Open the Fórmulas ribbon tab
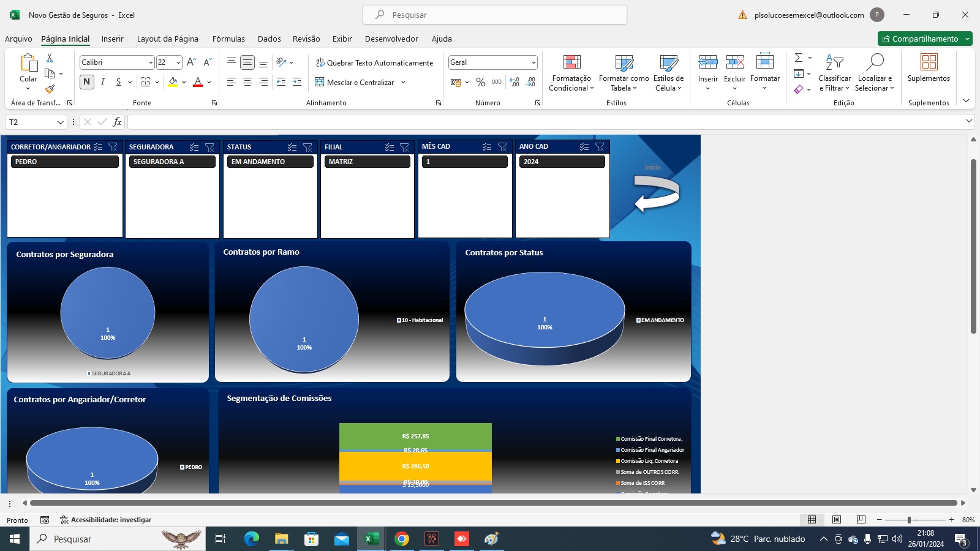The image size is (980, 551). pos(228,39)
